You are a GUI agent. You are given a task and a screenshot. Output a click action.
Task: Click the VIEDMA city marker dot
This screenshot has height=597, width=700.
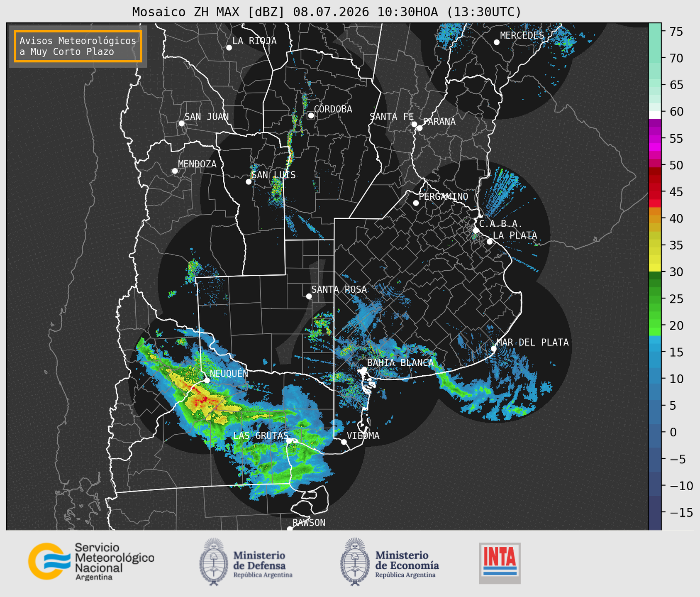click(344, 442)
